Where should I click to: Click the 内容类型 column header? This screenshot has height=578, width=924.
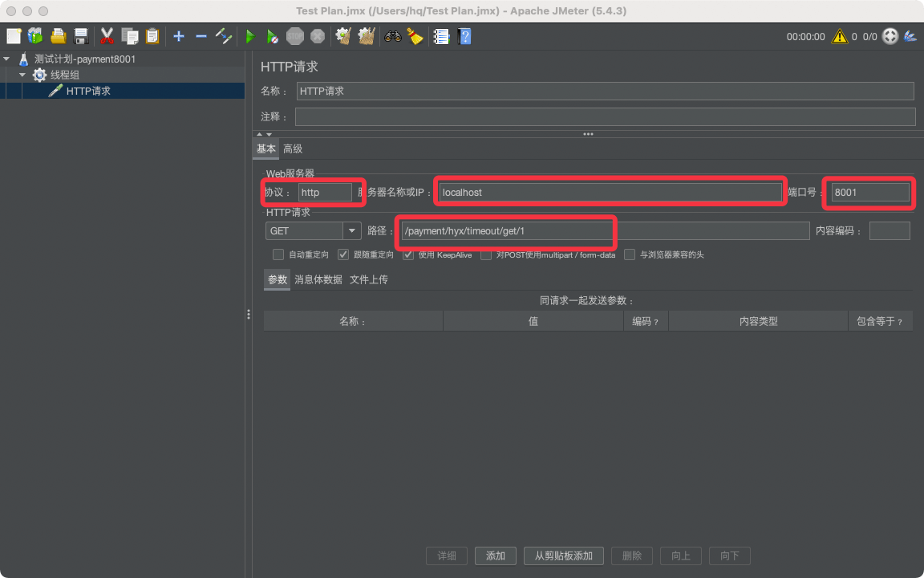pos(759,321)
